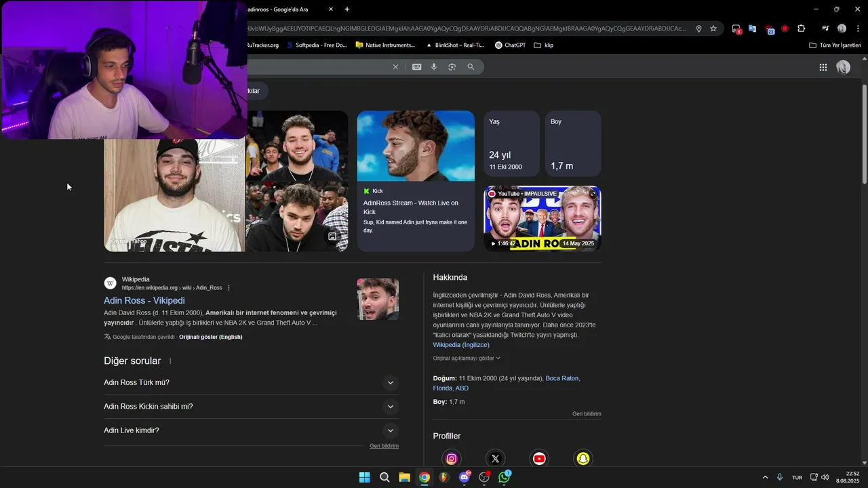
Task: Open Google Lens image search
Action: 452,67
